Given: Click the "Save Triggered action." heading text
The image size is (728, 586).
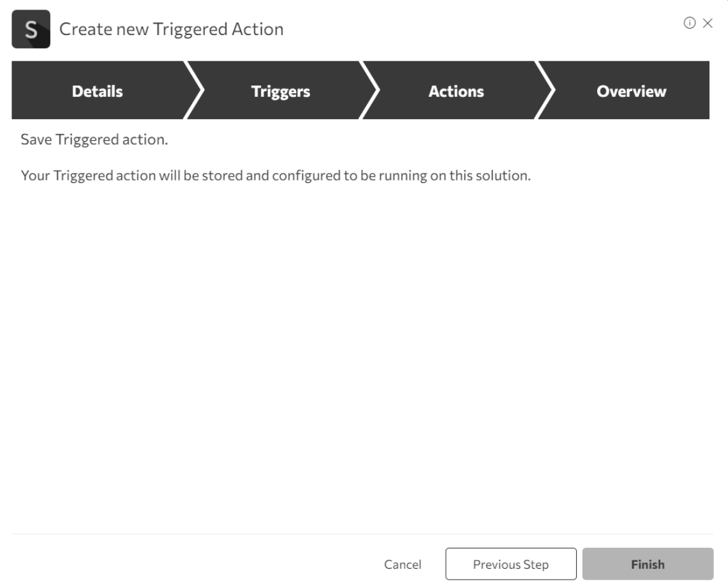Looking at the screenshot, I should click(94, 140).
